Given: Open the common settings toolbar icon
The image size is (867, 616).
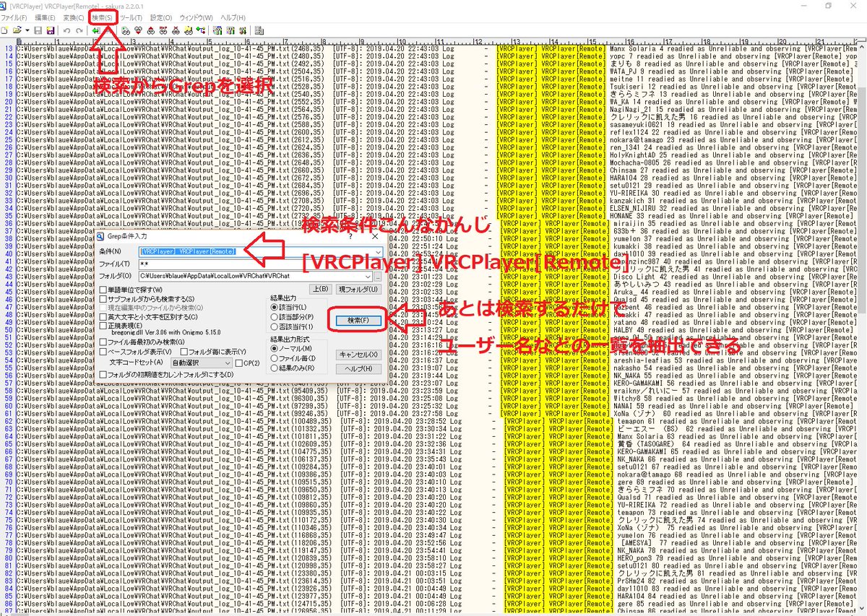Looking at the screenshot, I should click(x=242, y=30).
